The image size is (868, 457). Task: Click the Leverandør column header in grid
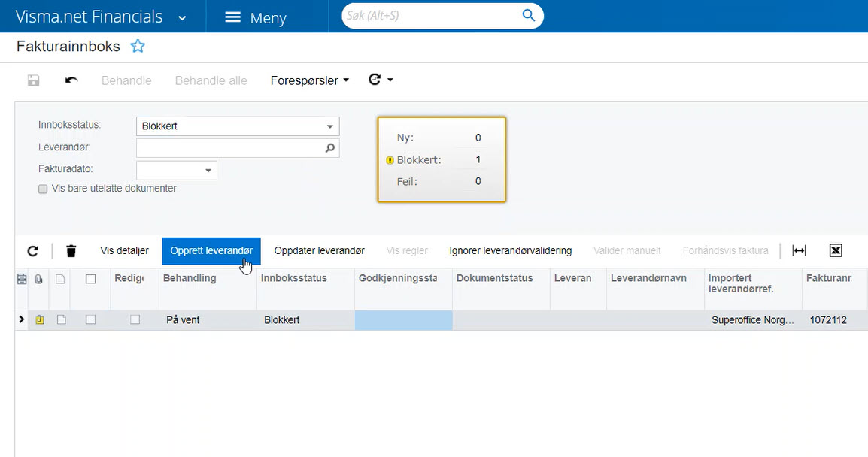point(578,289)
